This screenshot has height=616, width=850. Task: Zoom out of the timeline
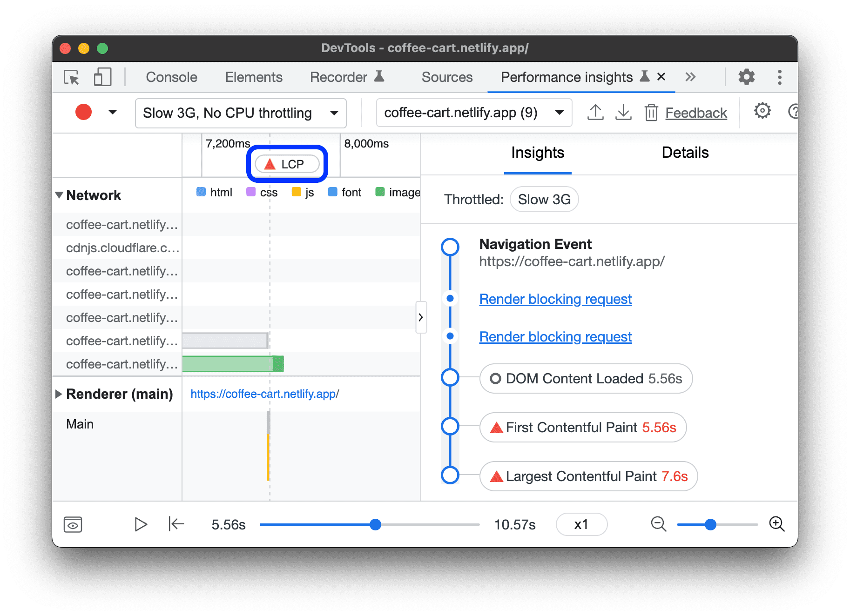[659, 524]
